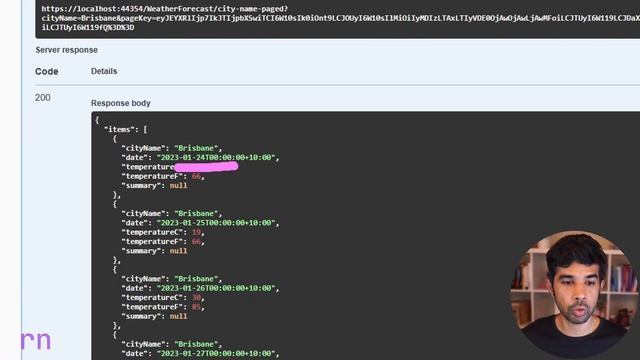Click the Code column header

(x=47, y=71)
